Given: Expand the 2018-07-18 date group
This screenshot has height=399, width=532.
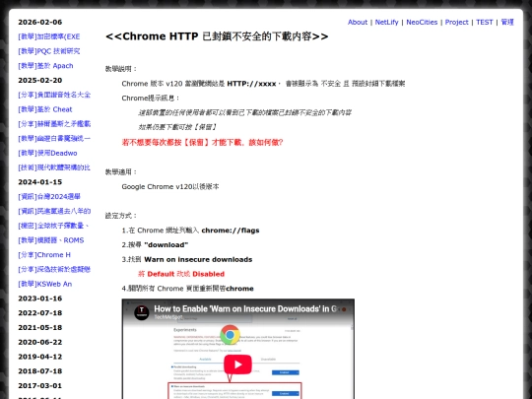Looking at the screenshot, I should [x=40, y=371].
